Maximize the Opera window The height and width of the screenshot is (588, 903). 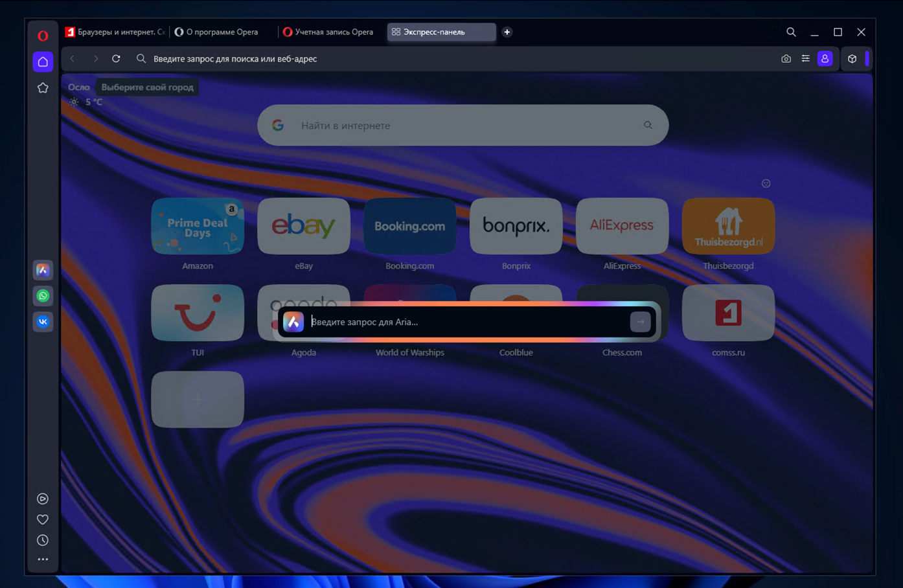[838, 32]
